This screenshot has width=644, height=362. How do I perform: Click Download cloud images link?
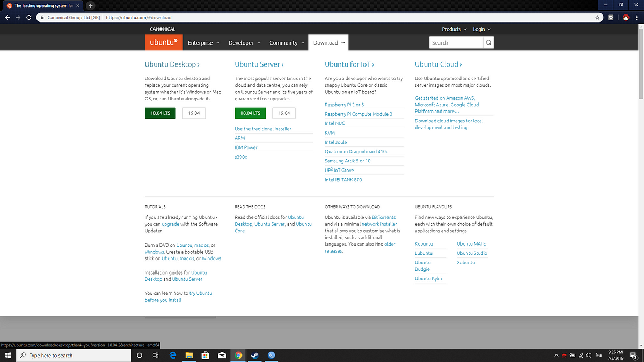[449, 124]
